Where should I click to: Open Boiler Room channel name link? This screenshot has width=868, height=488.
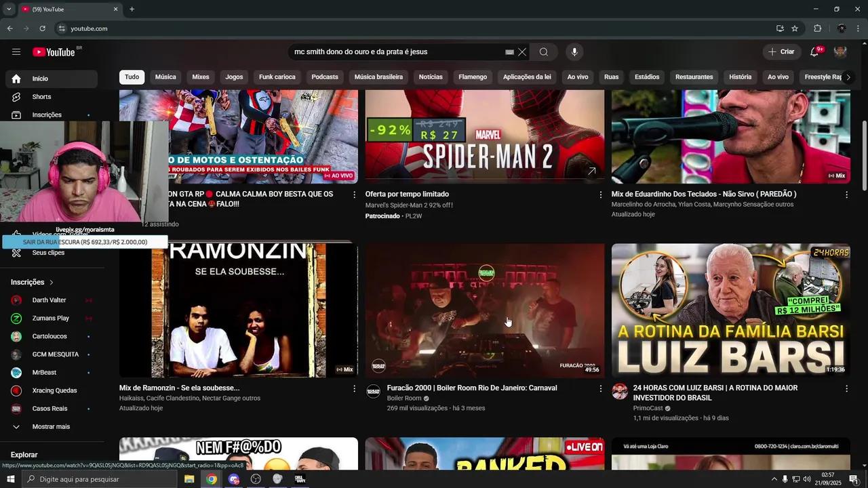pyautogui.click(x=404, y=399)
